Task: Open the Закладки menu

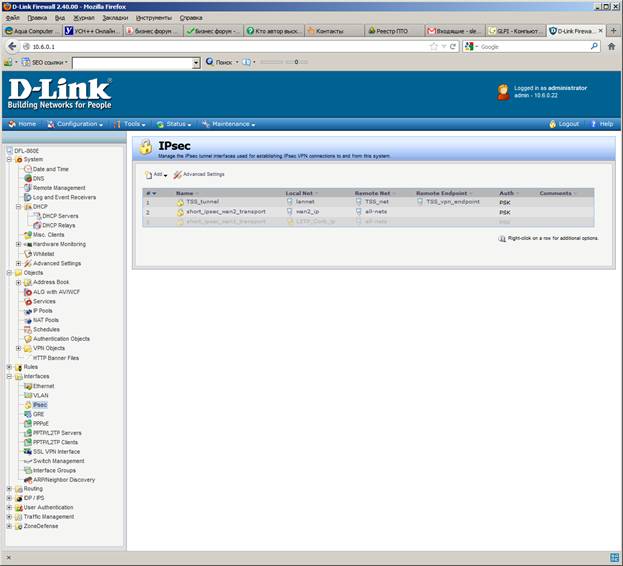Action: tap(115, 18)
